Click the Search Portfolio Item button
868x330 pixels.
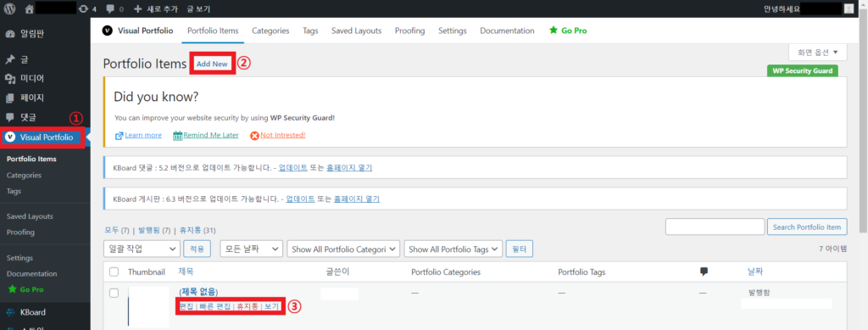[x=807, y=227]
